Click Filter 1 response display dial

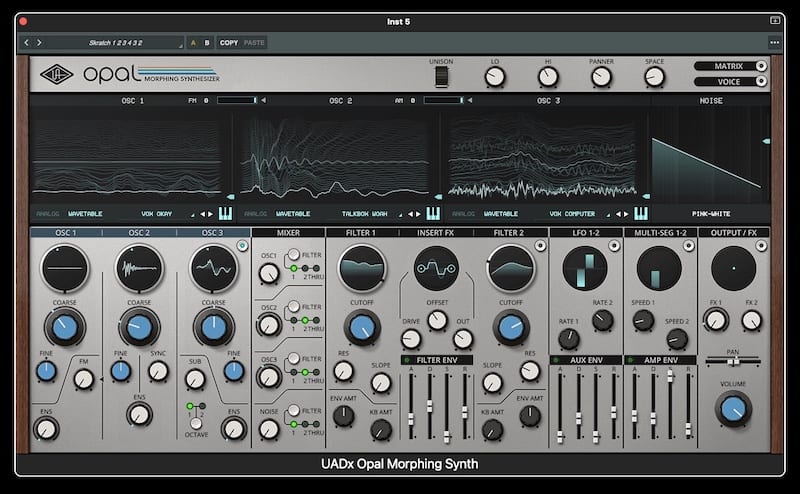(362, 268)
